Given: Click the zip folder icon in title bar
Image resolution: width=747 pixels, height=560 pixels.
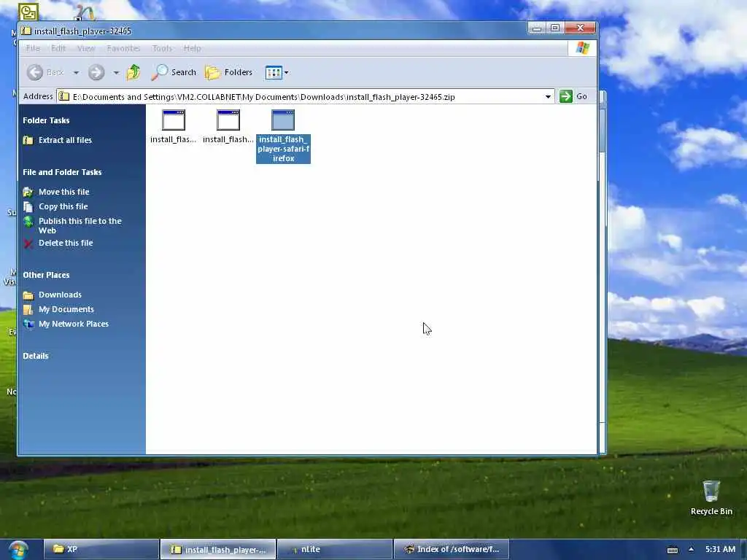Looking at the screenshot, I should (x=26, y=31).
